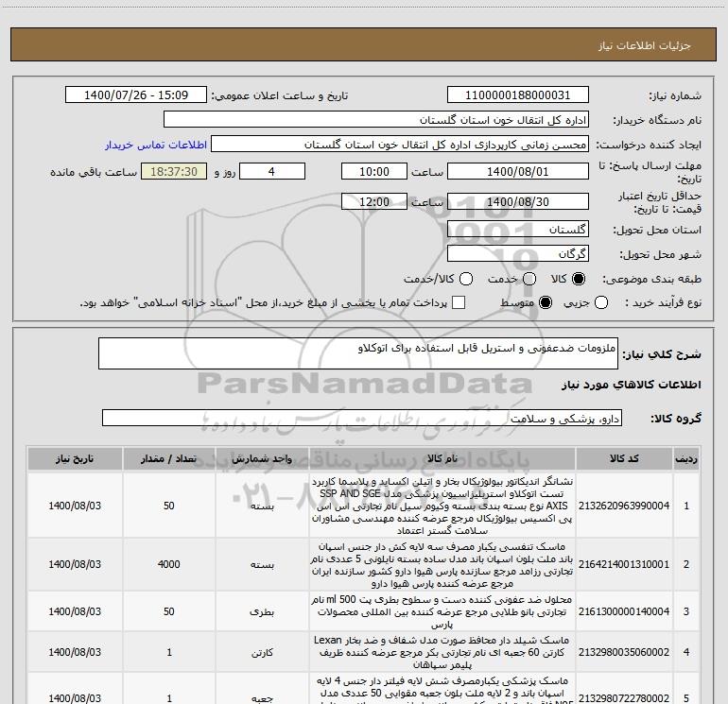Click the general need description text box
Image resolution: width=728 pixels, height=704 pixels.
point(358,353)
